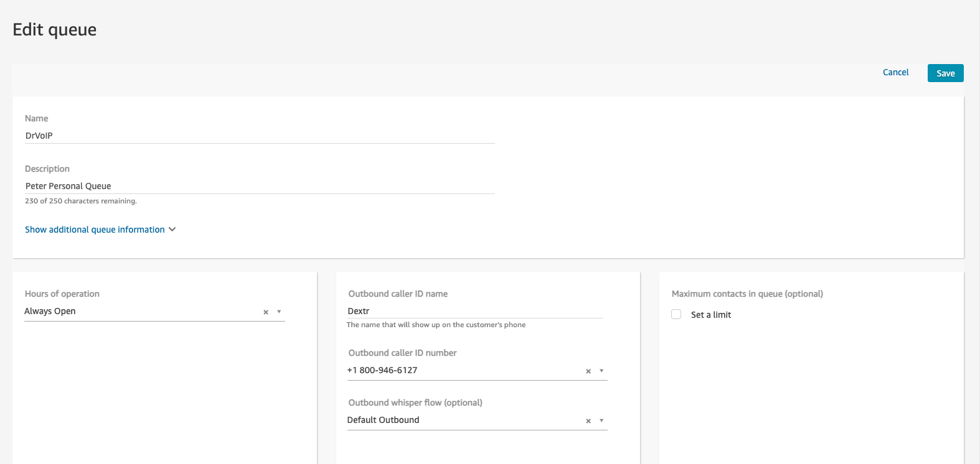Edit the Description field
The image size is (980, 464).
tap(260, 186)
